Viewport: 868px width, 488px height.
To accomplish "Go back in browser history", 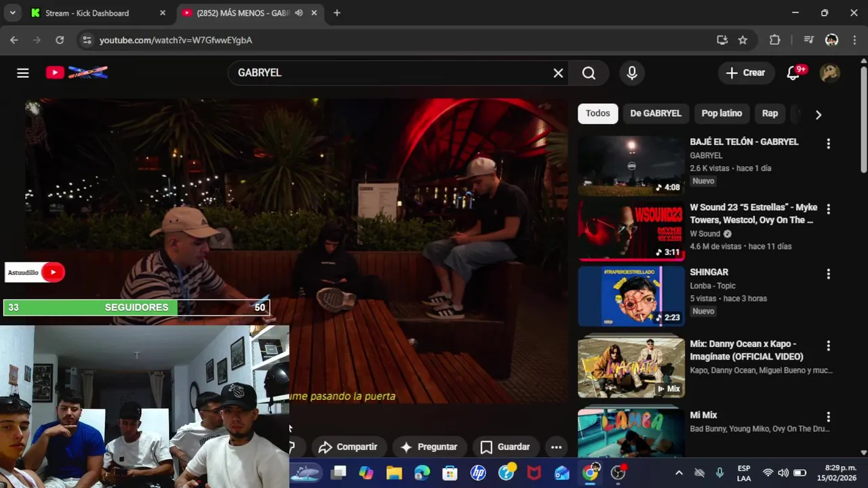I will click(14, 40).
